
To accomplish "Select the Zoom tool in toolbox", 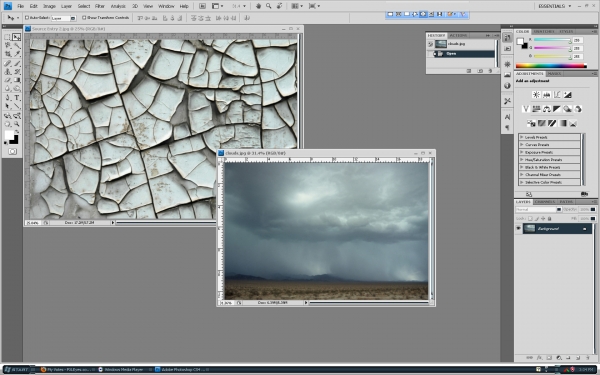I will coord(16,124).
